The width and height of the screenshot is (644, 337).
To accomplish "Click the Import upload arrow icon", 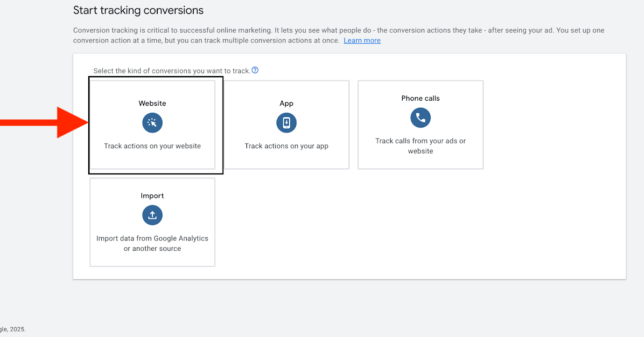I will coord(152,215).
